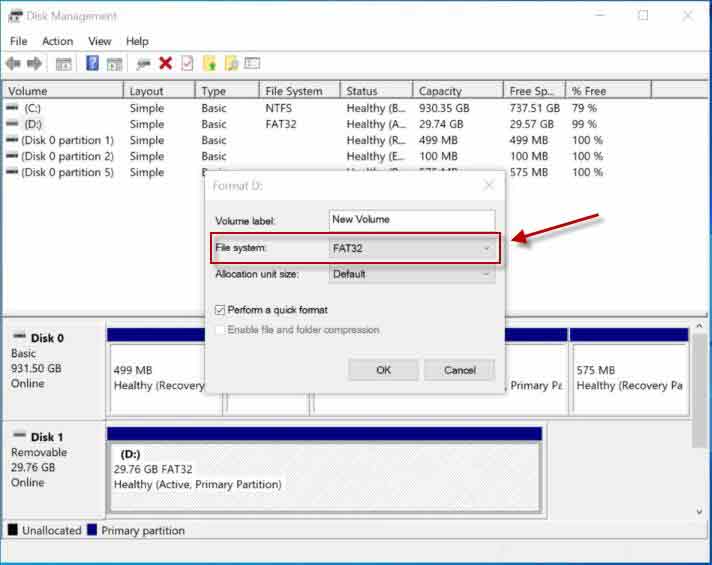The image size is (712, 565).
Task: Click the Disk Management title bar icon
Action: (15, 16)
